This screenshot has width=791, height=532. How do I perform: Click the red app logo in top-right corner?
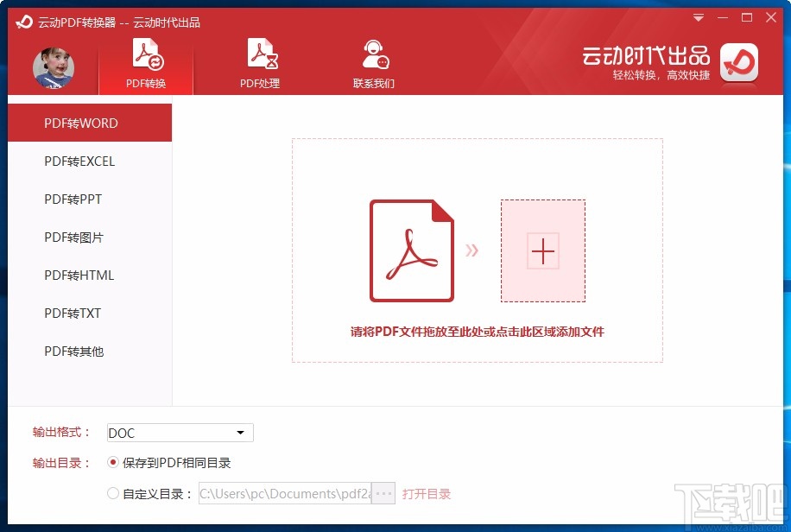coord(739,63)
